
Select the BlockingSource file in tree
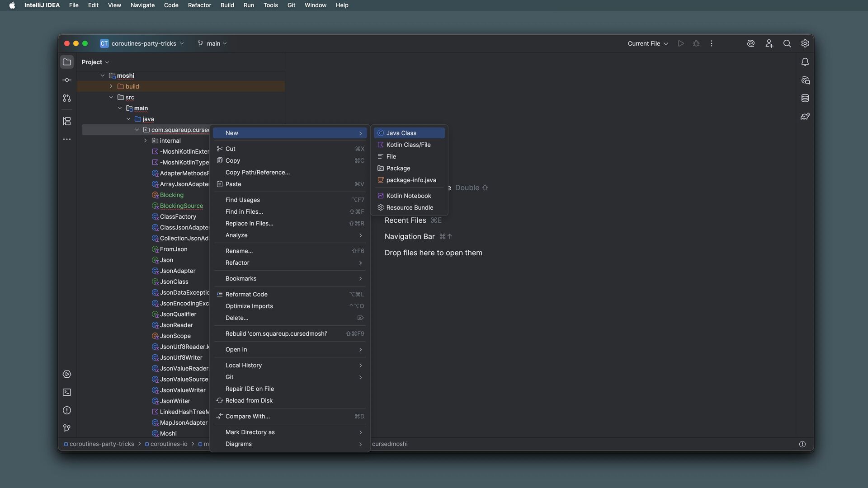click(x=181, y=206)
